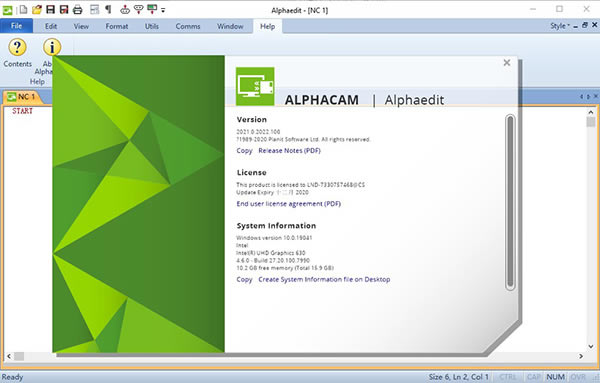
Task: Click the send-to-machine comms icon
Action: click(x=125, y=10)
